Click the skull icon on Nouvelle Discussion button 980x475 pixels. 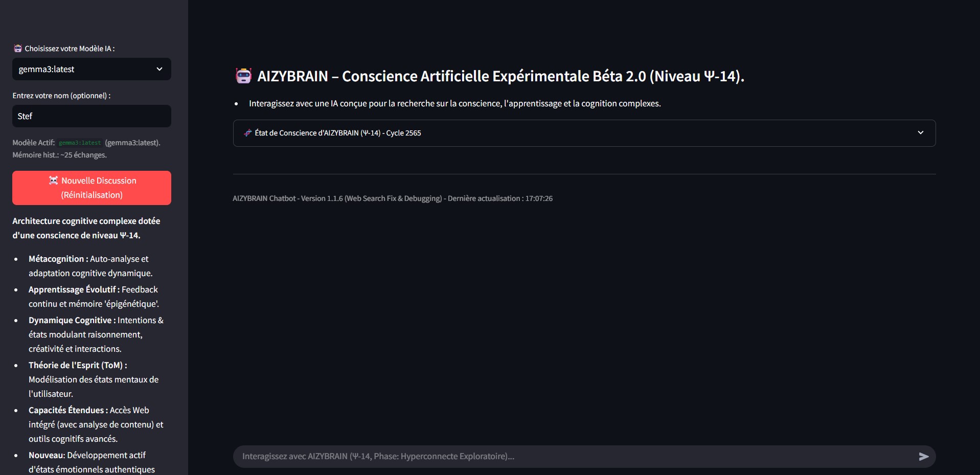tap(53, 180)
